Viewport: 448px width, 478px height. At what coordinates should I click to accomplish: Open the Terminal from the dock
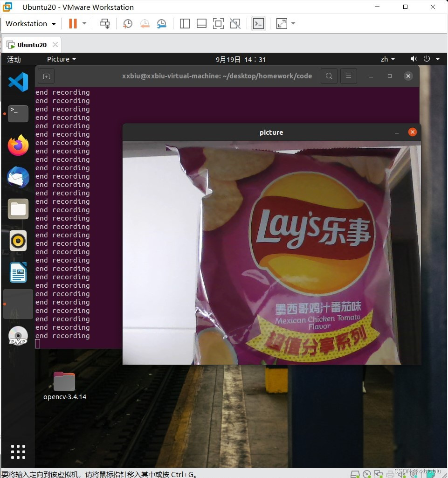point(18,114)
